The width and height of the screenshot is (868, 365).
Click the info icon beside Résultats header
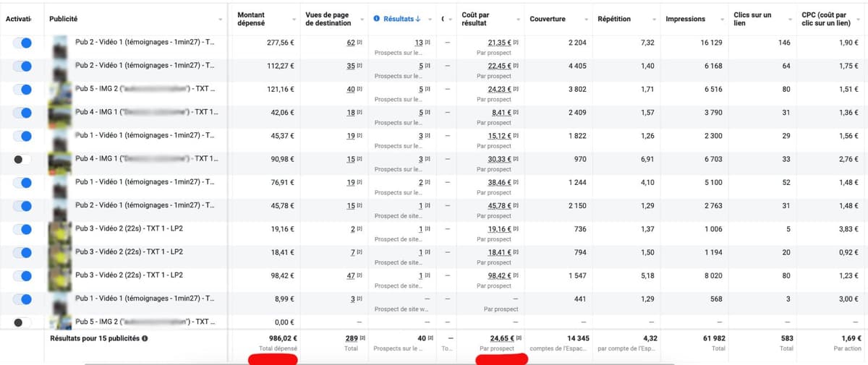point(377,19)
